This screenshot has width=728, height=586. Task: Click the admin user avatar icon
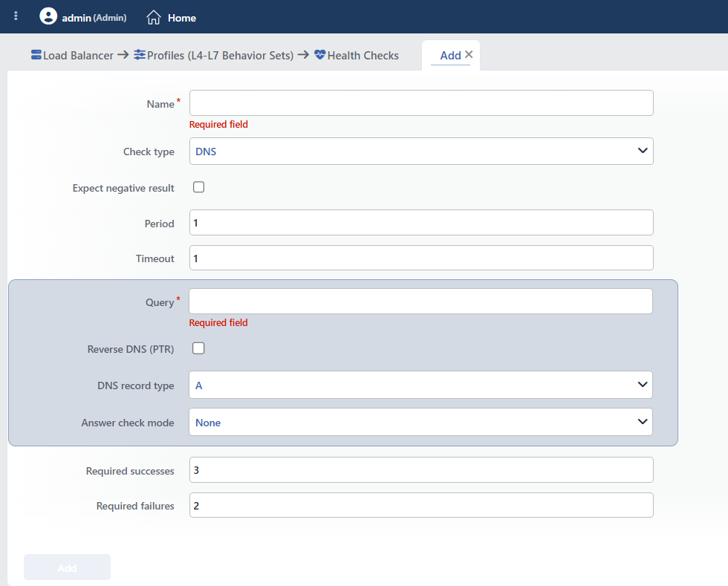click(x=48, y=16)
